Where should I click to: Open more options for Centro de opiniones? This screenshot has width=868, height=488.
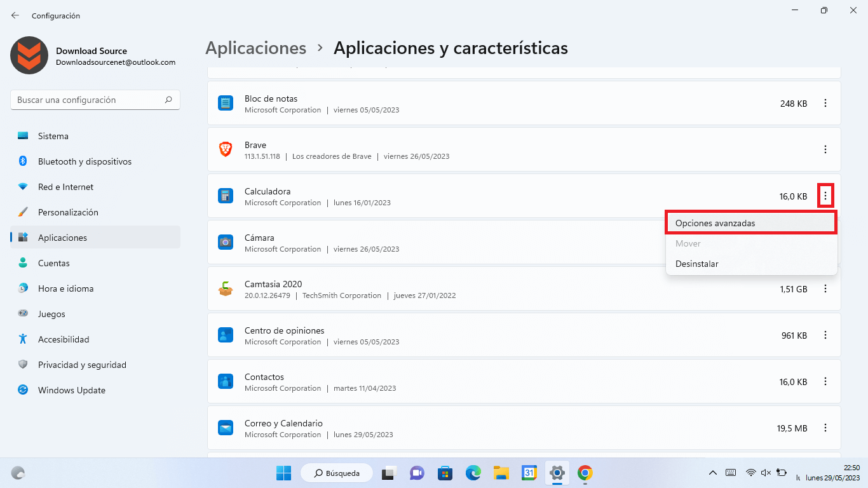pyautogui.click(x=825, y=335)
